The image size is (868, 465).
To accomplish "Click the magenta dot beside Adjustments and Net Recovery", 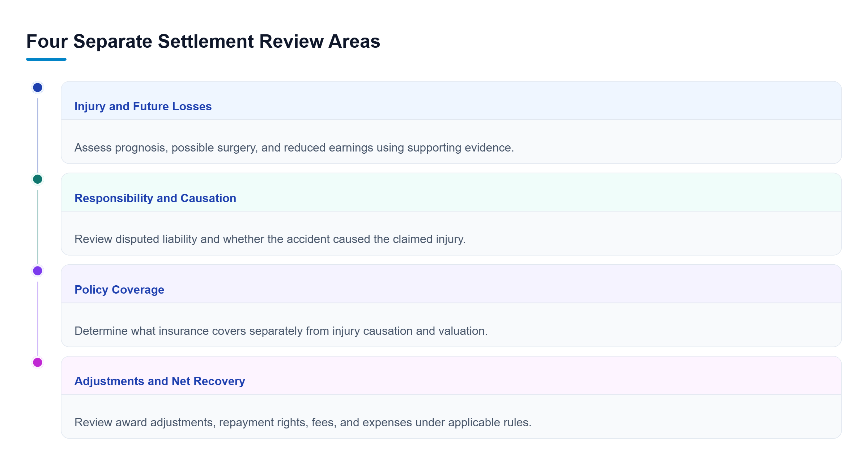I will point(38,362).
